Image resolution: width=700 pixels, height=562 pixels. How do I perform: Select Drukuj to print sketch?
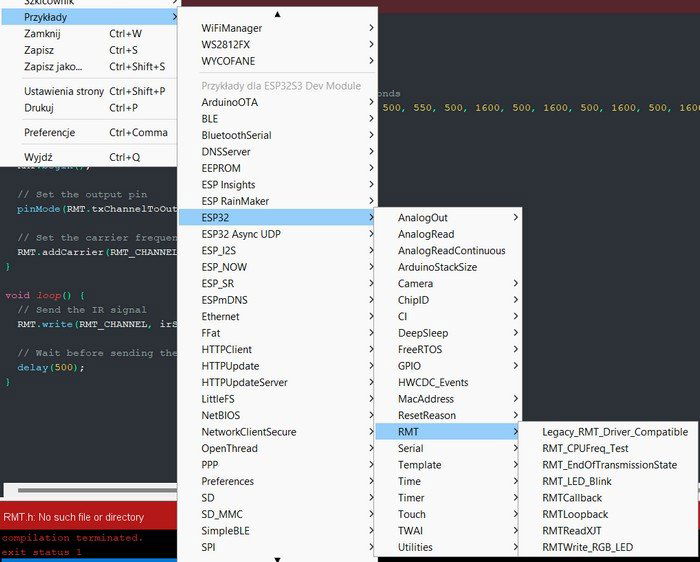click(x=89, y=108)
